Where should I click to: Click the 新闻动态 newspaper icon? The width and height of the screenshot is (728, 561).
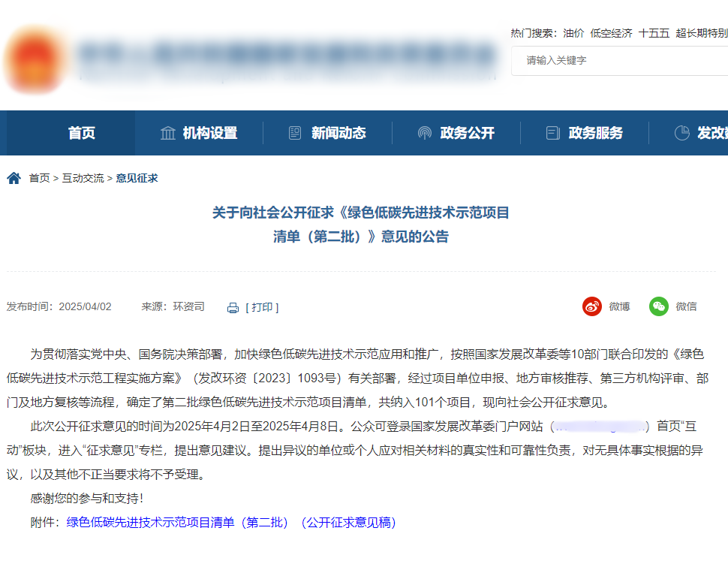coord(295,133)
